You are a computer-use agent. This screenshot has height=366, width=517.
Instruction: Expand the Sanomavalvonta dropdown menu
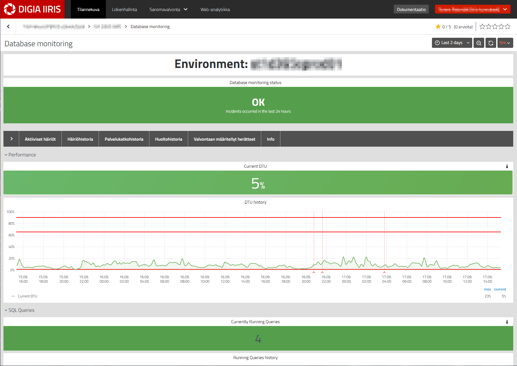tap(168, 9)
